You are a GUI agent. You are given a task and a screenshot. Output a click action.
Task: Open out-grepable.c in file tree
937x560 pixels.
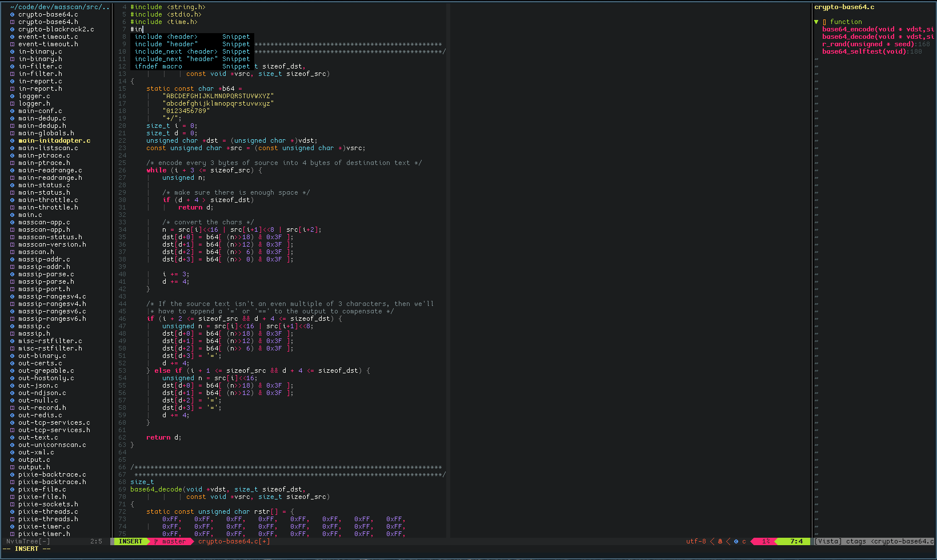(46, 370)
